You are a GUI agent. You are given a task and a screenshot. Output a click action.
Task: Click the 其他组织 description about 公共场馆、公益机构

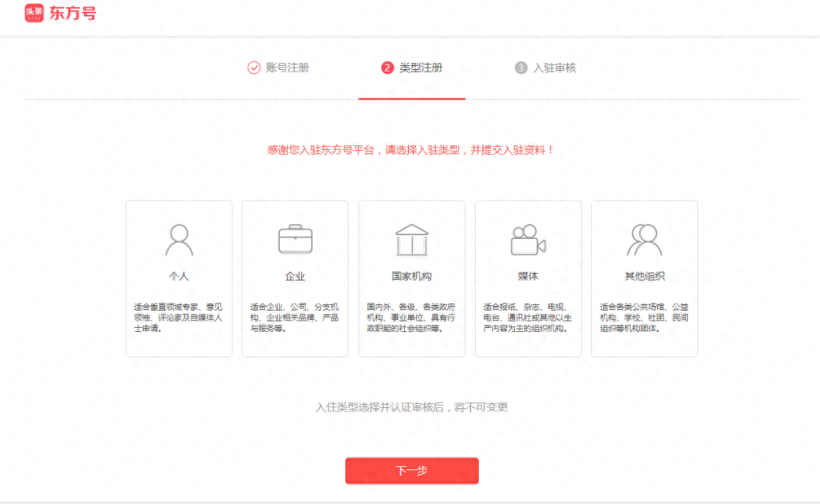click(645, 318)
